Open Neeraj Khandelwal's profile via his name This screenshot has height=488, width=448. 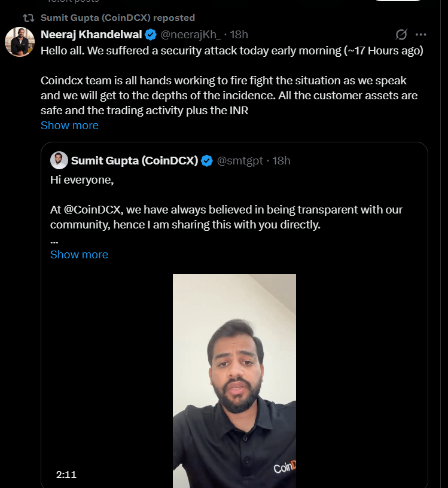tap(91, 34)
